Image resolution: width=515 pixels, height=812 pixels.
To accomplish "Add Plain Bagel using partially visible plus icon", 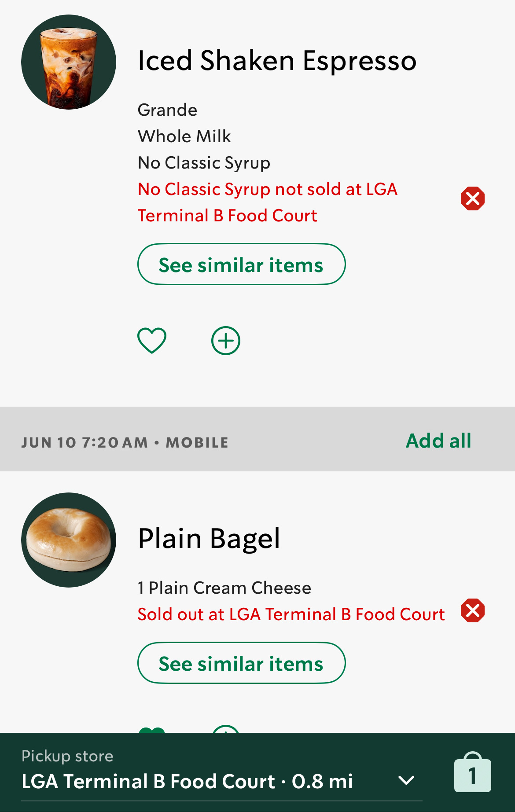I will (x=226, y=729).
